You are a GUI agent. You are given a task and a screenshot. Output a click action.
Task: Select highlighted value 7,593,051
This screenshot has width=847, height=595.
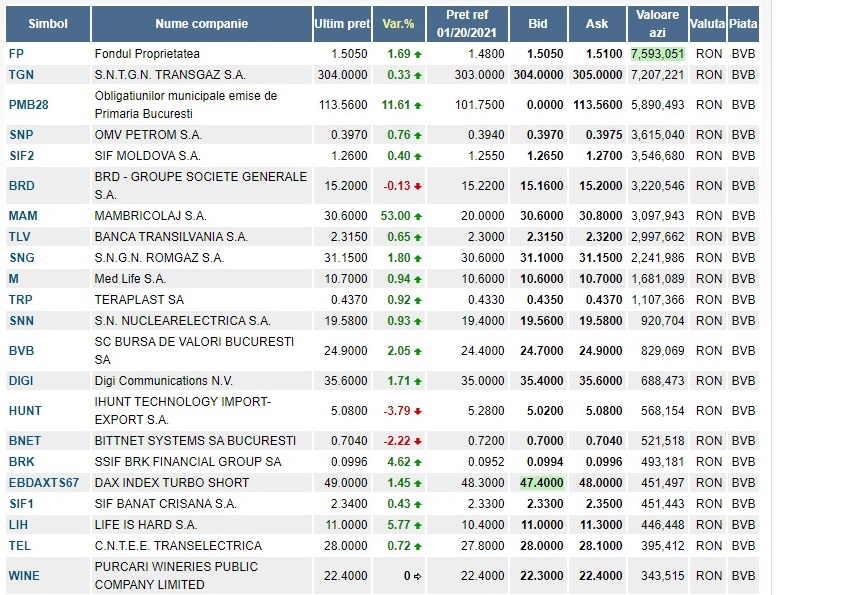[657, 54]
